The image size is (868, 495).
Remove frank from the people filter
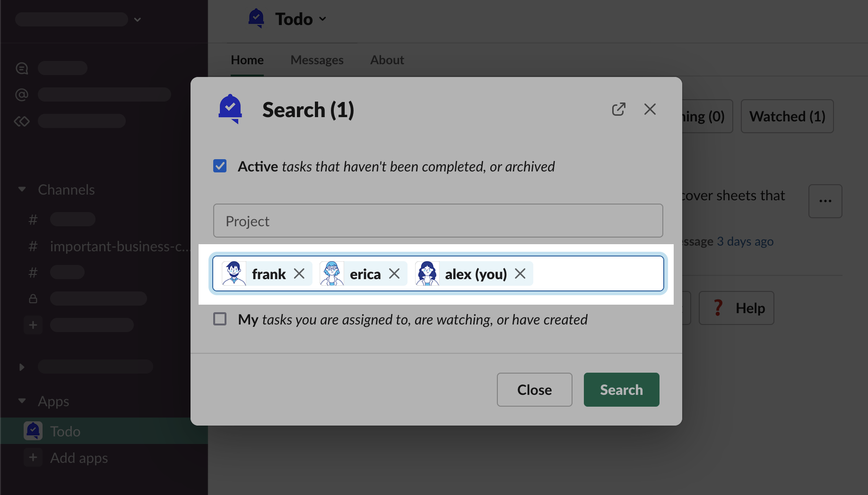[x=299, y=274]
